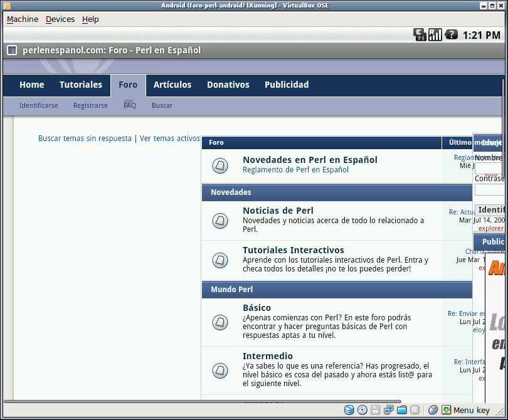Click the hard disk activity icon in status bar
Image resolution: width=508 pixels, height=420 pixels.
349,410
